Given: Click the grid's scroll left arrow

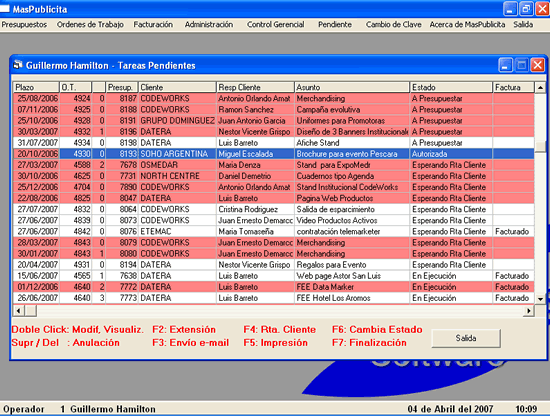Looking at the screenshot, I should coord(18,310).
